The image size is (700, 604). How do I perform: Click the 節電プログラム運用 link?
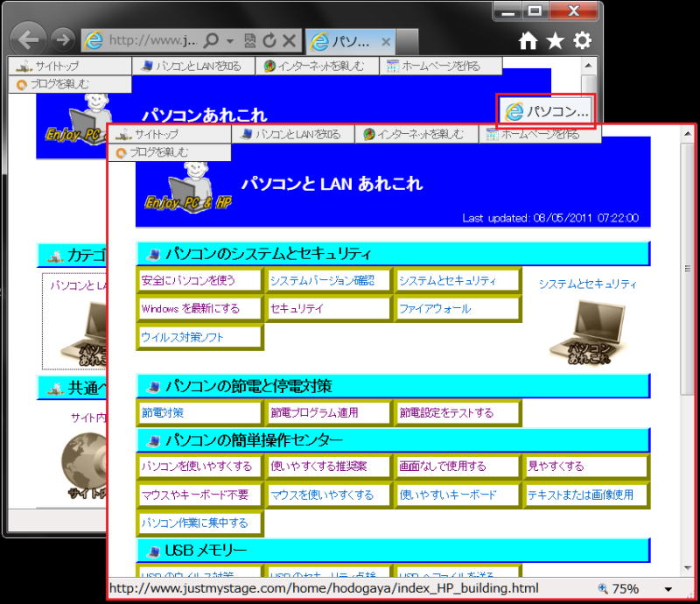pyautogui.click(x=314, y=412)
